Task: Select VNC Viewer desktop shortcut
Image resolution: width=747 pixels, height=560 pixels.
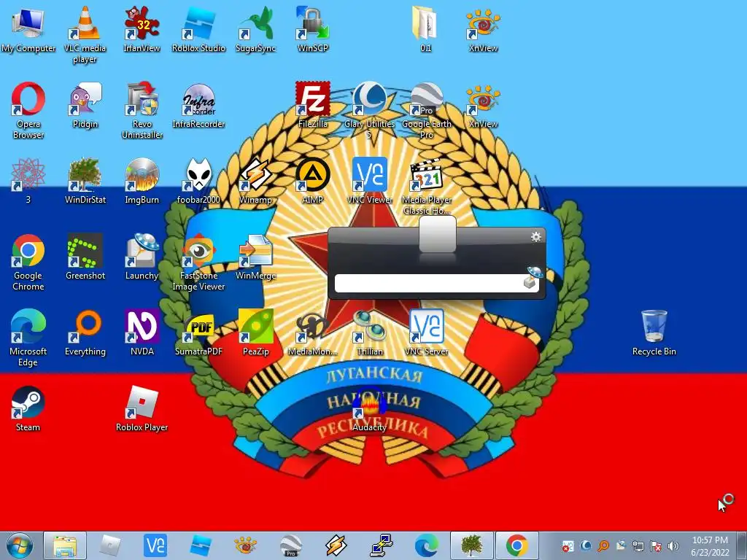Action: coord(369,181)
